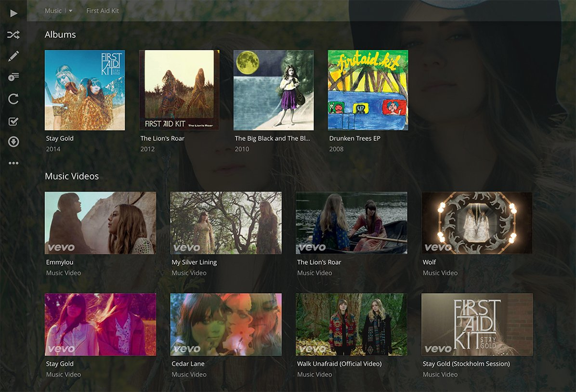
Task: Click the Add to playlist icon
Action: pos(14,77)
